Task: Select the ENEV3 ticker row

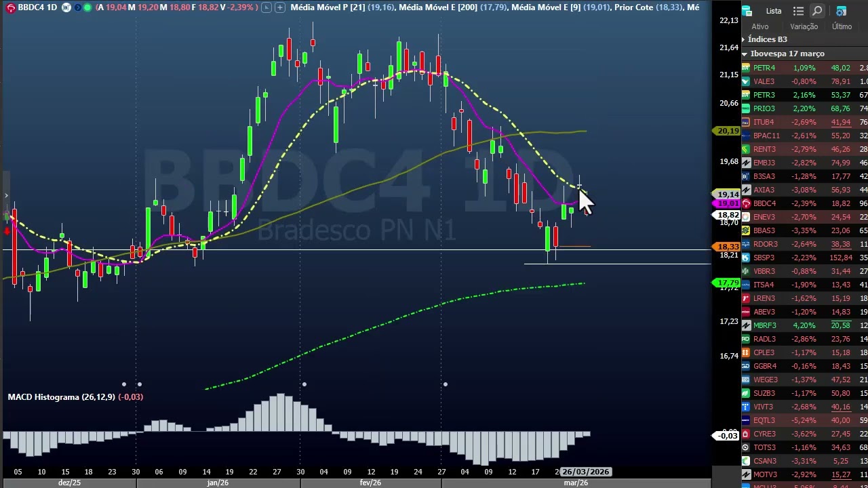Action: coord(804,217)
